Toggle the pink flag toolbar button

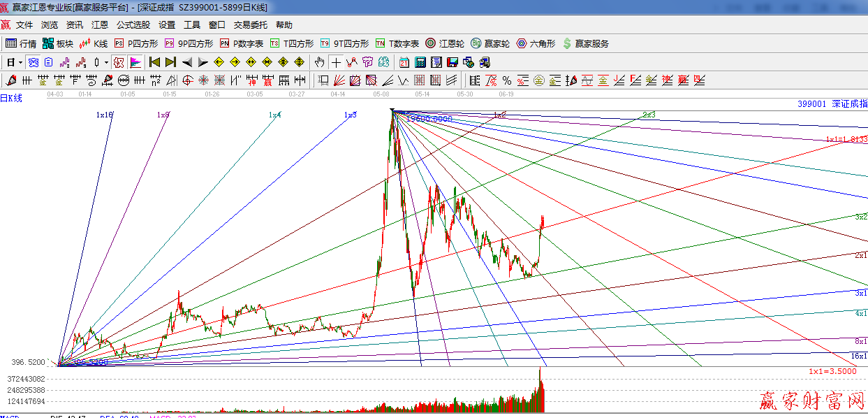[x=135, y=62]
